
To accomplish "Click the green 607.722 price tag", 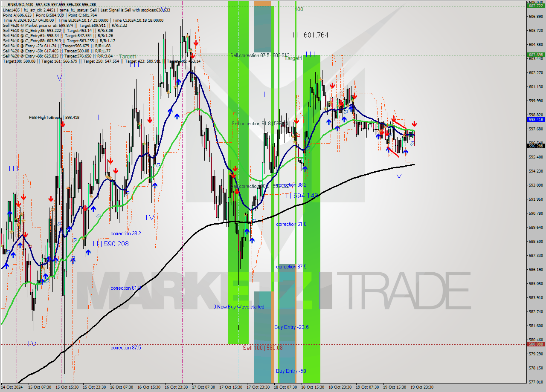I will click(x=536, y=6).
